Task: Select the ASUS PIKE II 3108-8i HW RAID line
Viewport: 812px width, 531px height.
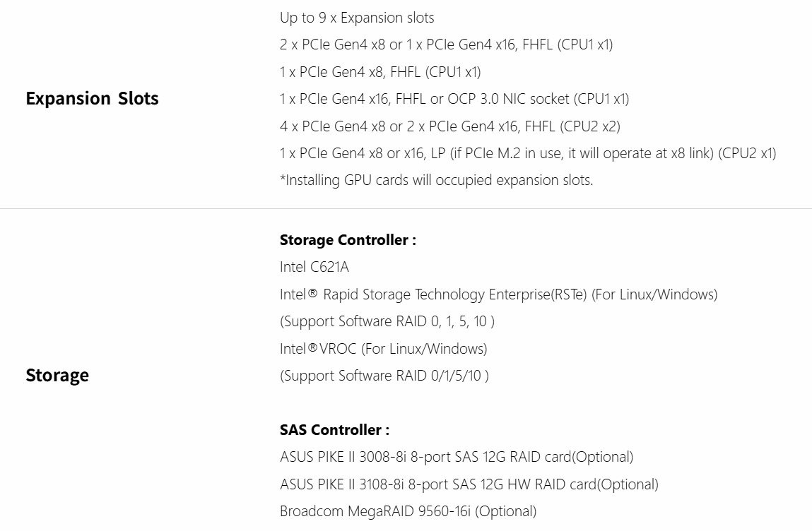Action: [x=469, y=484]
